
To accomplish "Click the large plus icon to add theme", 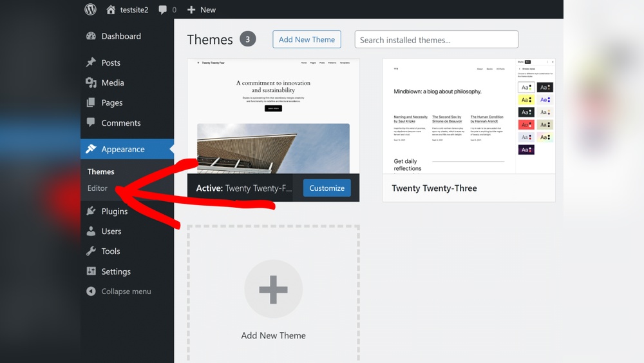I will (273, 289).
